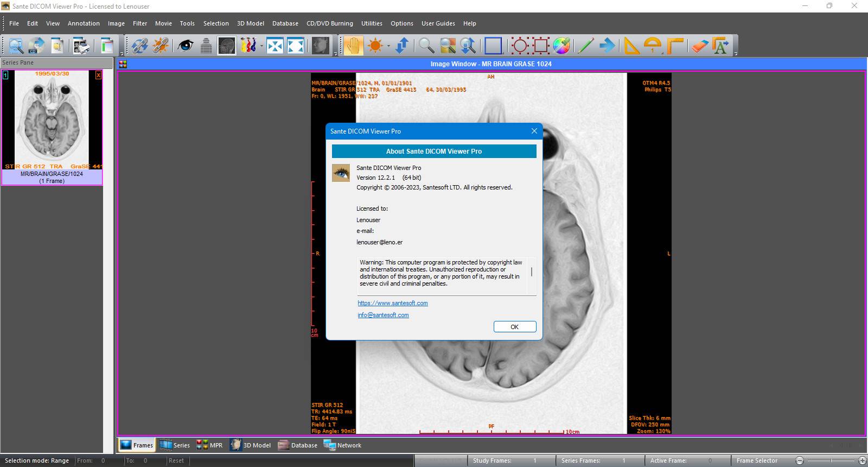Select the sun brightness/contrast tool
Viewport: 868px width, 467px height.
[375, 46]
